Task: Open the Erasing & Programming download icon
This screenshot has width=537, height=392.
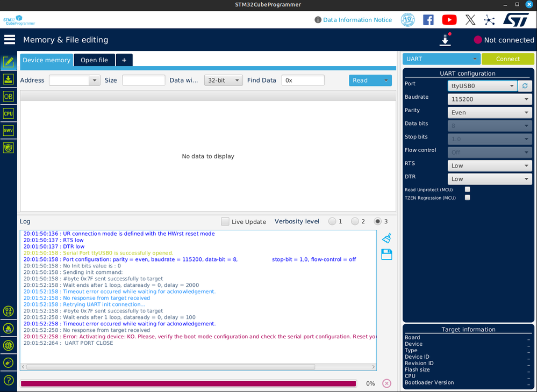Action: tap(8, 79)
